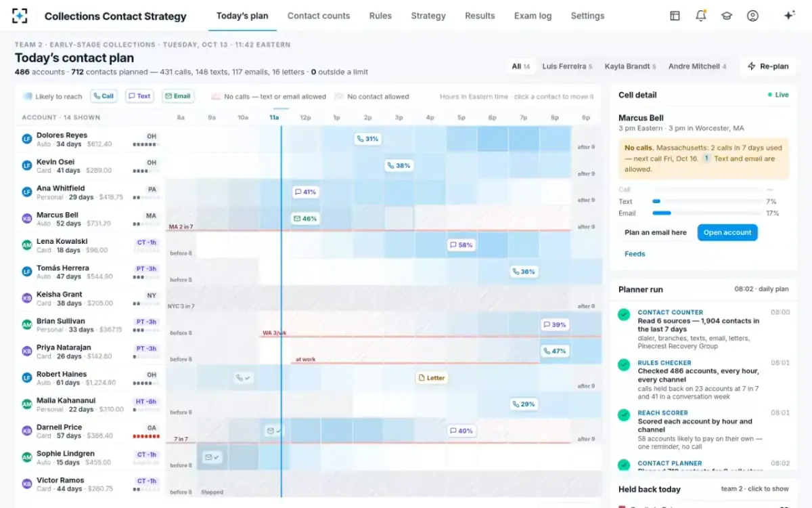Open the Feeds link
This screenshot has width=812, height=508.
coord(635,254)
